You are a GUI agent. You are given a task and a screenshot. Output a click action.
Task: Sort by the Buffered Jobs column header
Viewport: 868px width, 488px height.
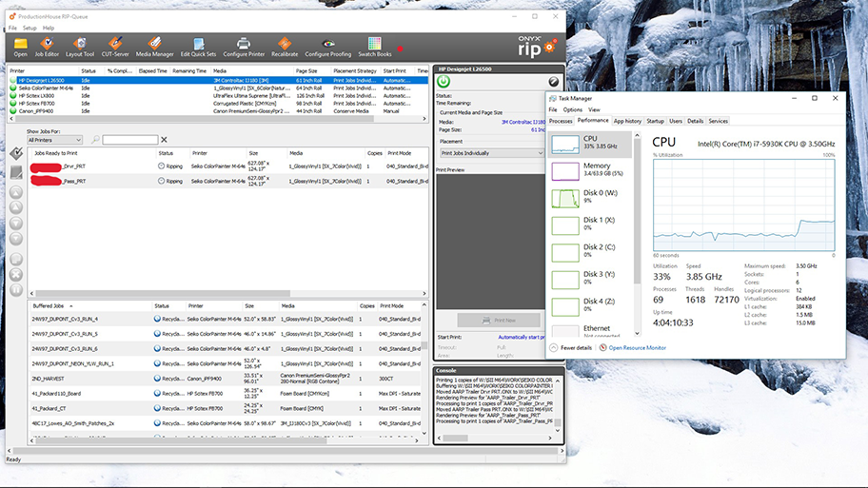pyautogui.click(x=49, y=306)
